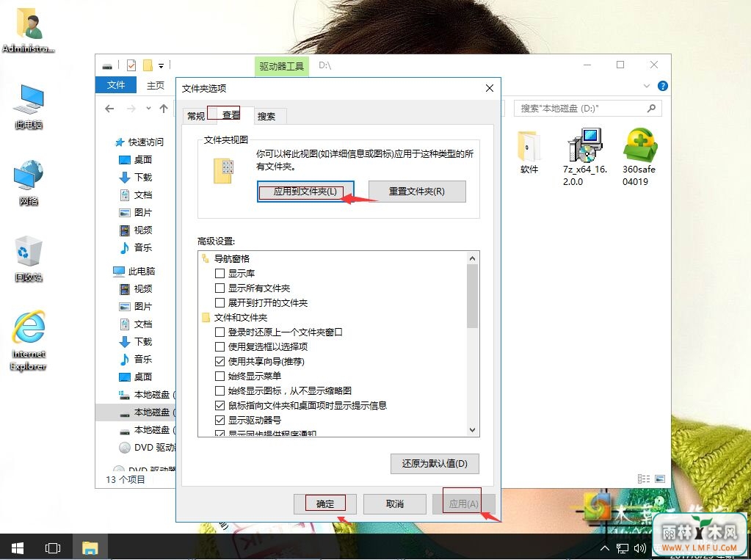The image size is (751, 560).
Task: Switch to large icons view in status bar
Action: pyautogui.click(x=660, y=479)
